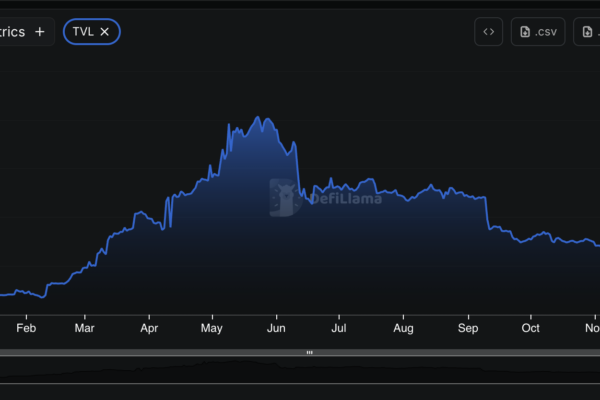Screen dimensions: 600x400
Task: Click the sharp TVL drop in early September
Action: click(x=486, y=212)
